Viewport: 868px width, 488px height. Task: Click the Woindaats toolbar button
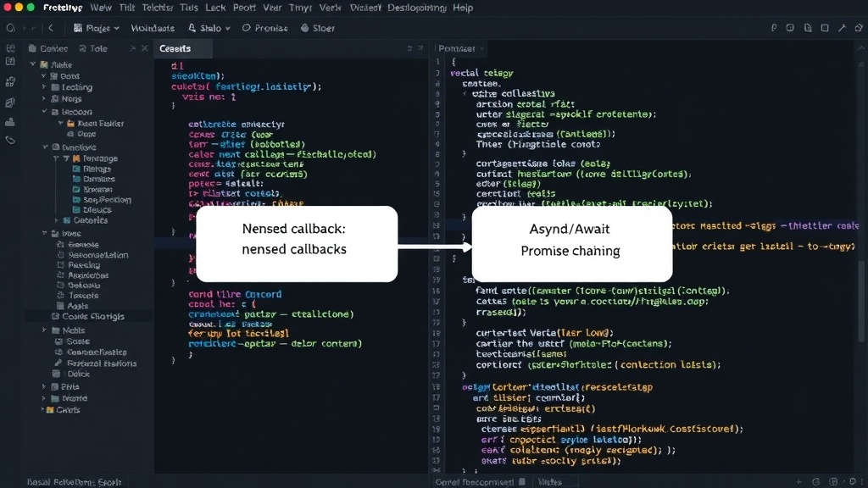[x=153, y=28]
